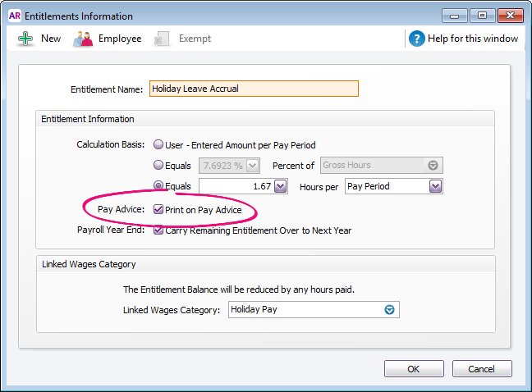The height and width of the screenshot is (392, 532).
Task: Open the 1.67 hours value dropdown arrow
Action: coord(280,187)
